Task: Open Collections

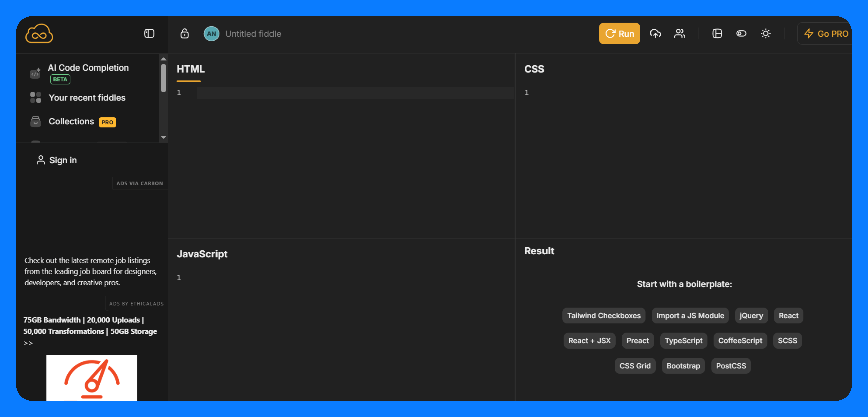Action: pos(71,121)
